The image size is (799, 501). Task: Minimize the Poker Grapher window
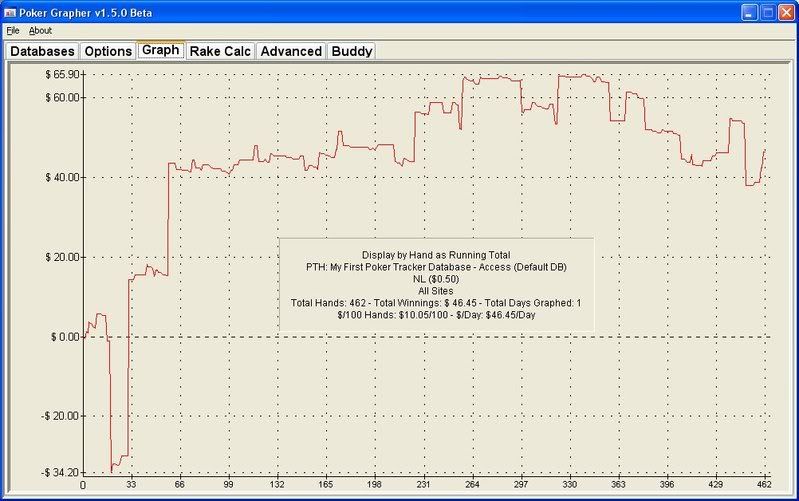747,12
